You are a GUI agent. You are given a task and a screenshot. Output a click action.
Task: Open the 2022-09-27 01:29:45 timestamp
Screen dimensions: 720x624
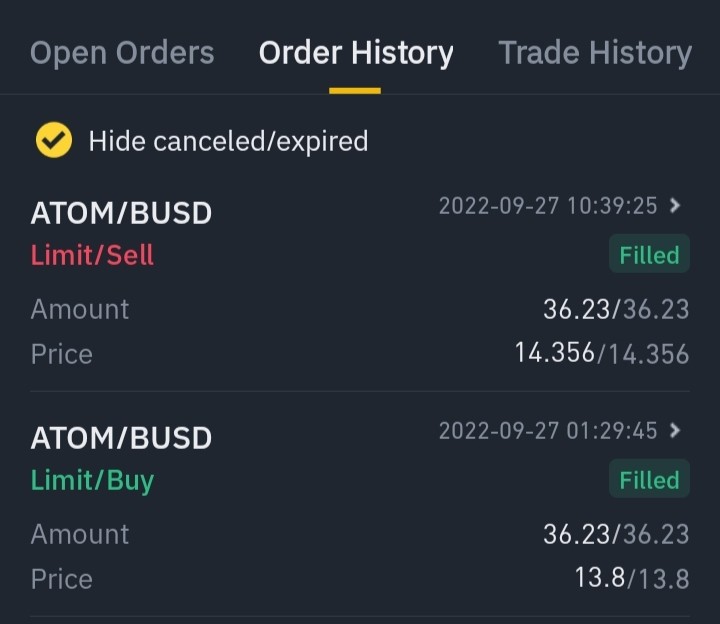(548, 430)
